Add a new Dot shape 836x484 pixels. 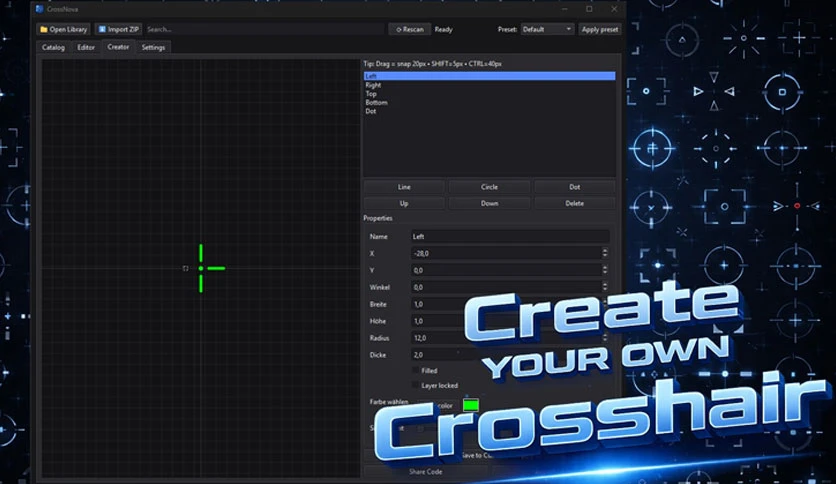coord(575,187)
